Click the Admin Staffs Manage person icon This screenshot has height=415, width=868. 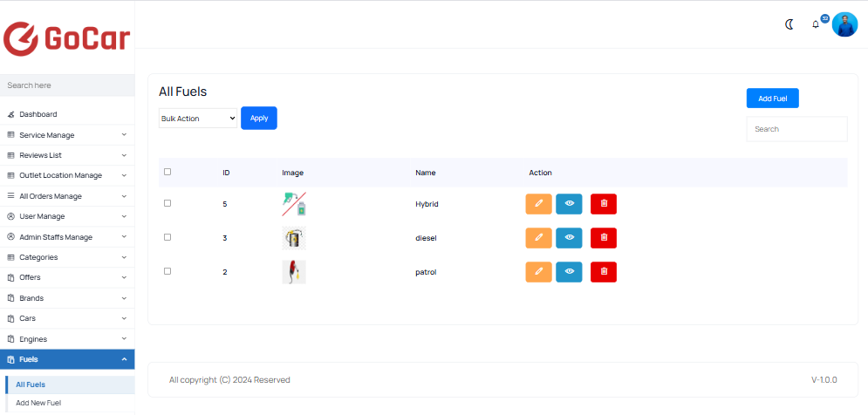10,237
